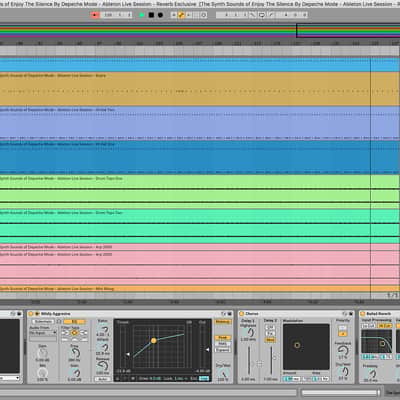Screen dimensions: 400x400
Task: Click the Chorus Feedback knob
Action: coord(342,350)
